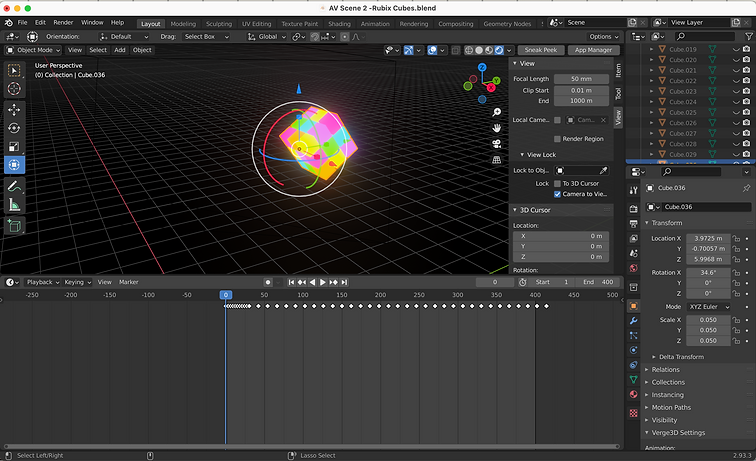
Task: Uncheck Camera to View
Action: point(557,194)
